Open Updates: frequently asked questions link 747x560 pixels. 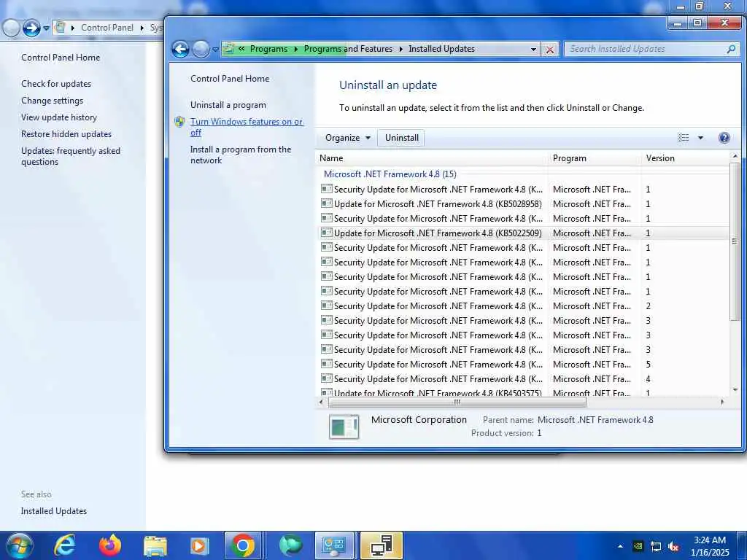(x=71, y=156)
